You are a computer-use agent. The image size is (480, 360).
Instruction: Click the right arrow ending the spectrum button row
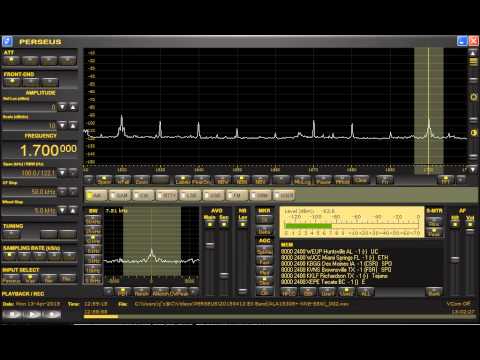pyautogui.click(x=461, y=180)
